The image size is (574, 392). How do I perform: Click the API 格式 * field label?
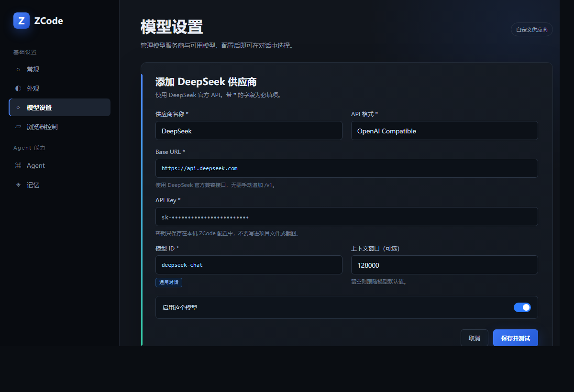[364, 114]
